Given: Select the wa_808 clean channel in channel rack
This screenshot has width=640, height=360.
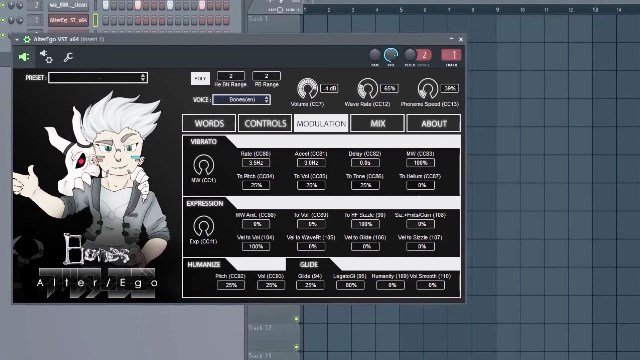Looking at the screenshot, I should (x=68, y=5).
